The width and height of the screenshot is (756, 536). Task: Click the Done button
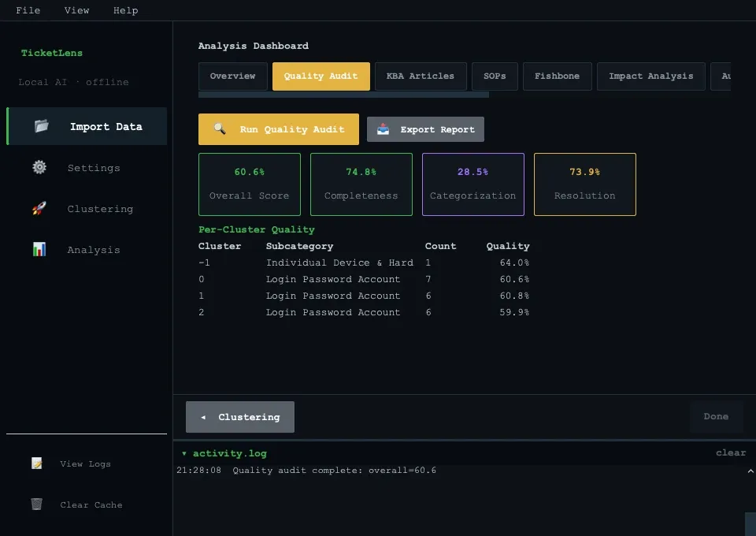[716, 416]
